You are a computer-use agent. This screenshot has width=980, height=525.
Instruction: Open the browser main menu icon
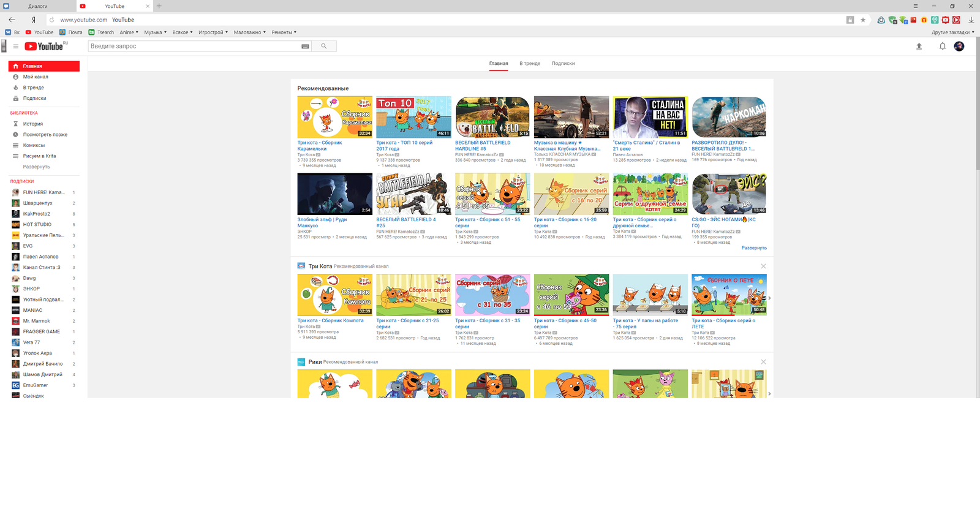tap(916, 6)
